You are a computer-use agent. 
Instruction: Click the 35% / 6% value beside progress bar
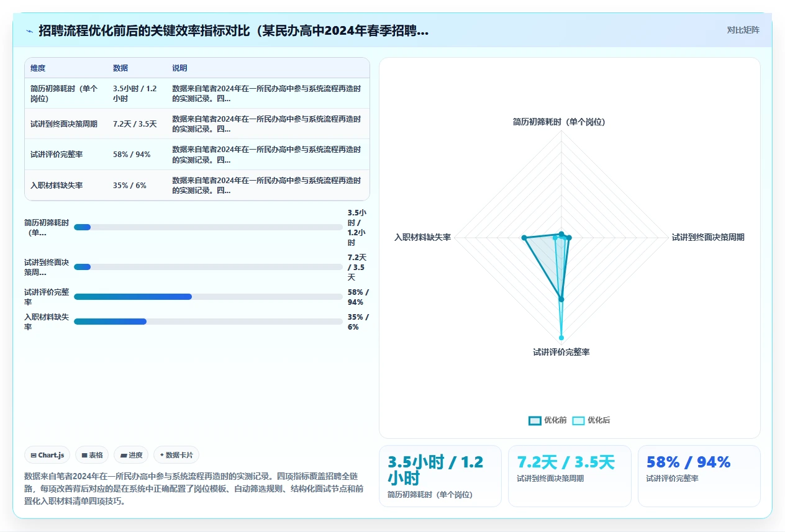click(x=358, y=322)
